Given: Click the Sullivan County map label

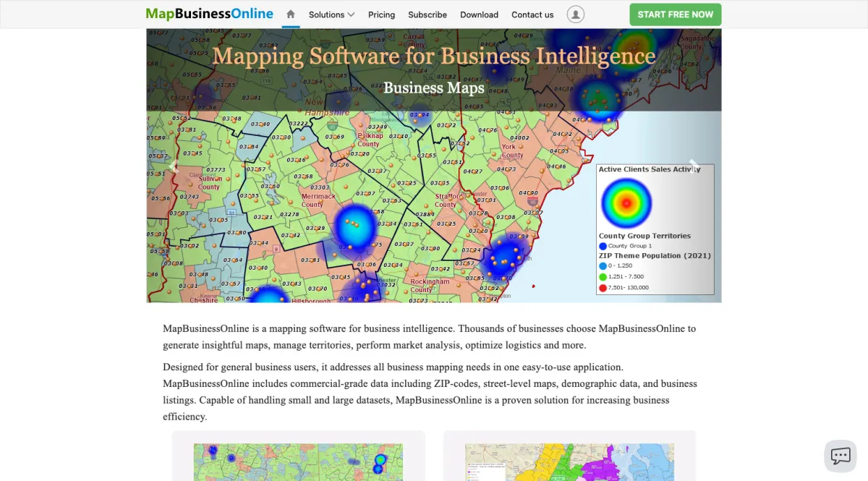Looking at the screenshot, I should coord(209,182).
